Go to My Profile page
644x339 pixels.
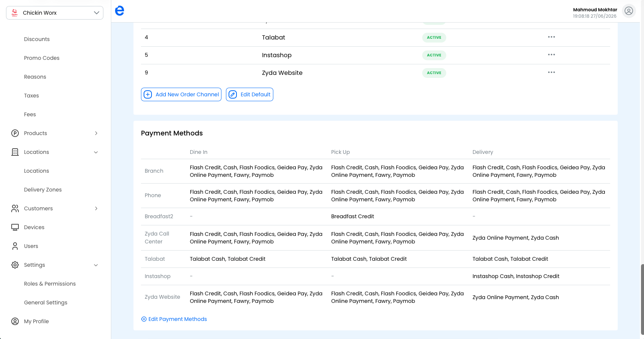(x=36, y=321)
